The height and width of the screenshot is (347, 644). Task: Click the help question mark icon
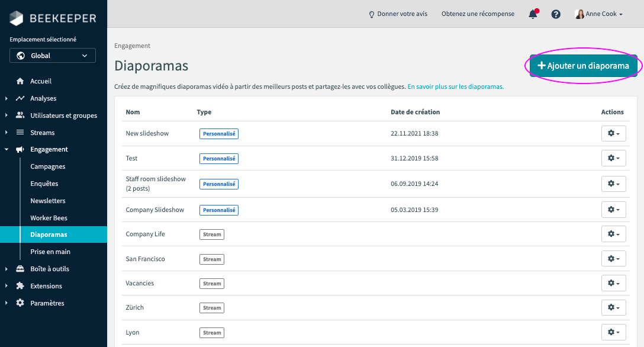coord(556,14)
